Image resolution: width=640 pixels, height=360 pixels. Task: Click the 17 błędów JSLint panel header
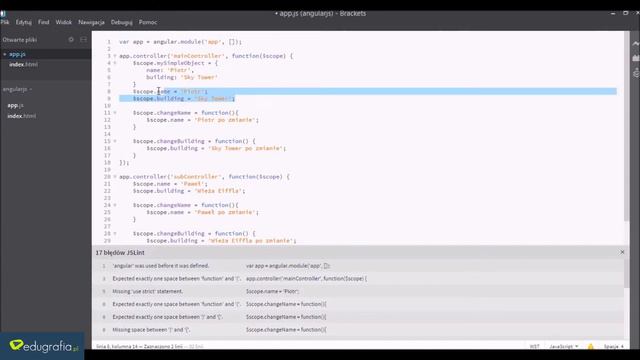(120, 253)
